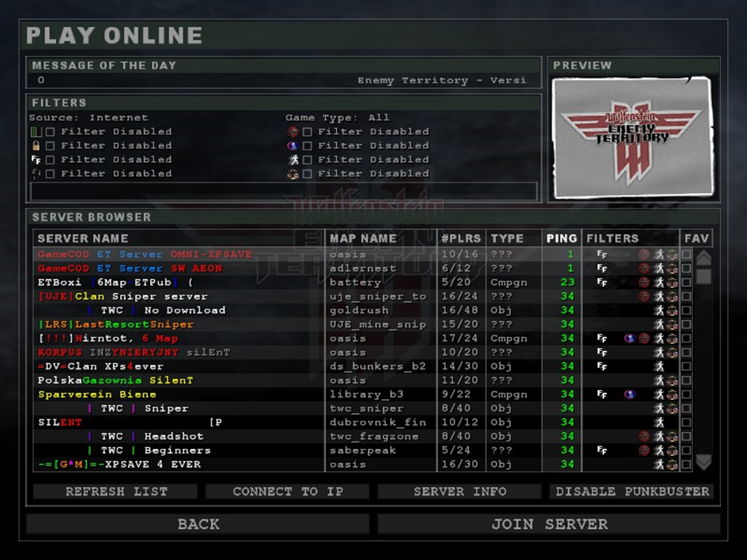The image size is (747, 560).
Task: Mark the adlernest server row as favorite
Action: pos(686,268)
